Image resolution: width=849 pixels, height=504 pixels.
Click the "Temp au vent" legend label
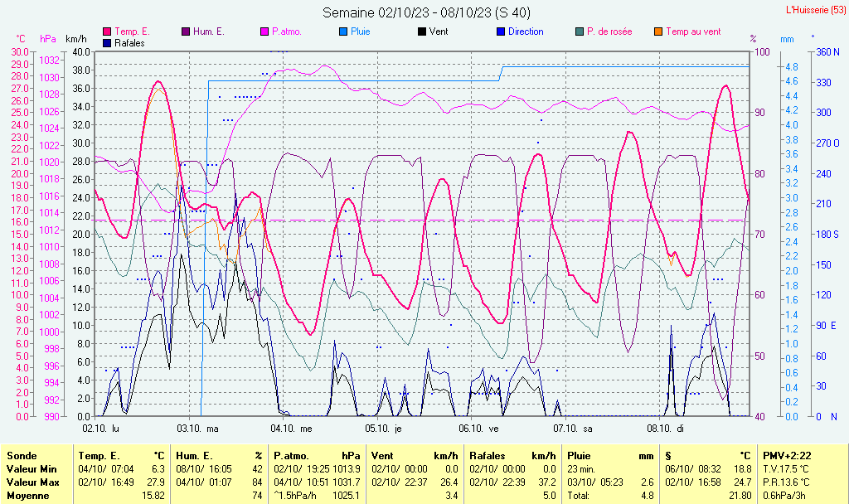coord(693,32)
